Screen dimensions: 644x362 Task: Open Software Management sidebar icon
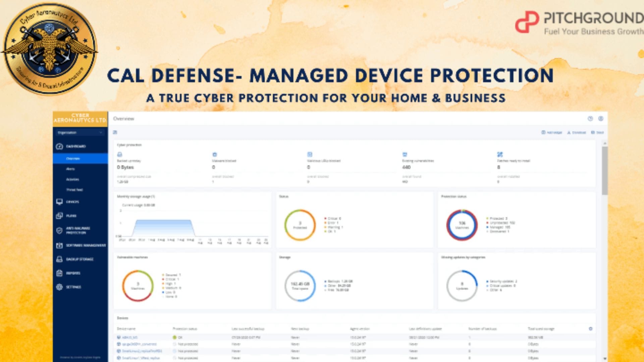tap(59, 245)
